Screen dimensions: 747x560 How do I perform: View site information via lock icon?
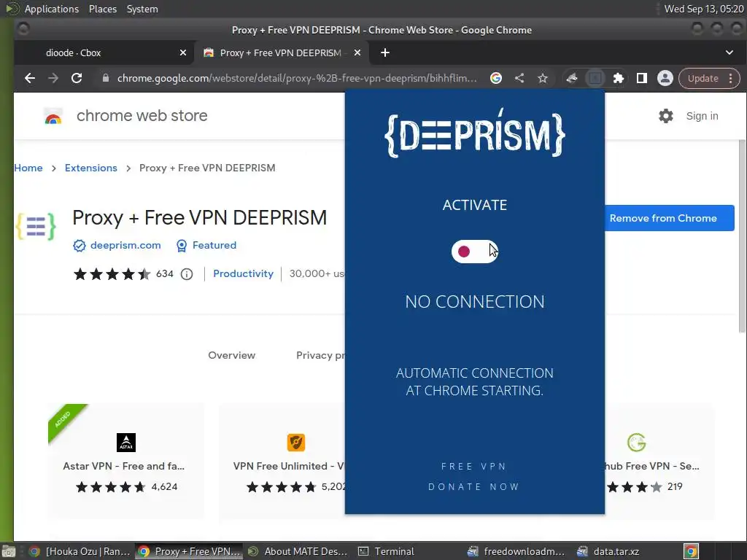106,78
